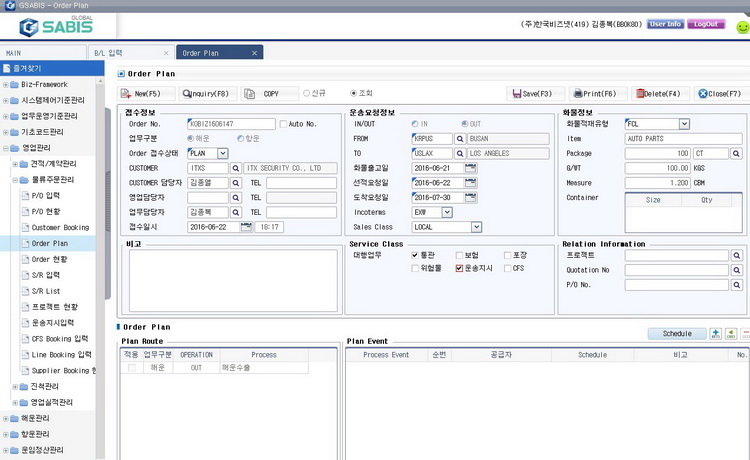Uncheck the 통관 service checkbox
Image resolution: width=750 pixels, height=460 pixels.
click(x=415, y=255)
